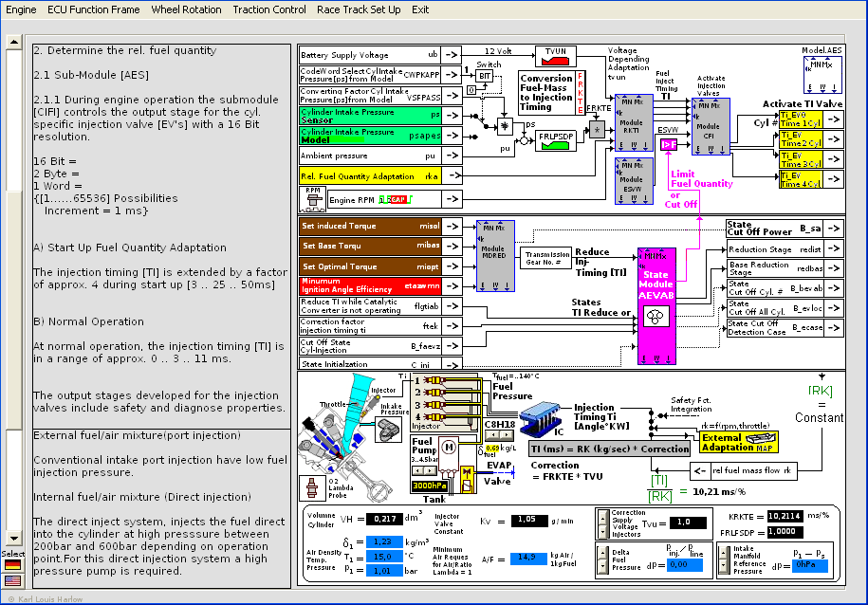This screenshot has height=605, width=868.
Task: Click the Transmission Gear No. block
Action: pyautogui.click(x=545, y=258)
